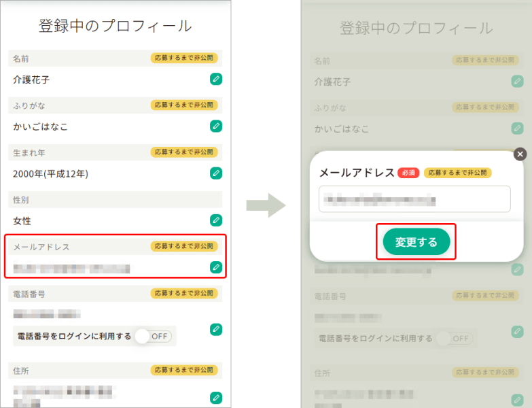
Task: Click the かいごはなこ text in left panel
Action: 40,126
